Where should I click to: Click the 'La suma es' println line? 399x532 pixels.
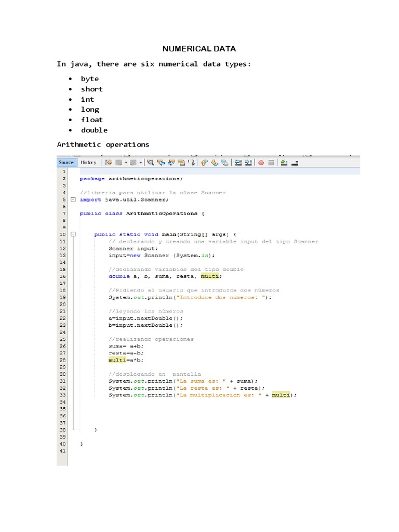click(183, 381)
